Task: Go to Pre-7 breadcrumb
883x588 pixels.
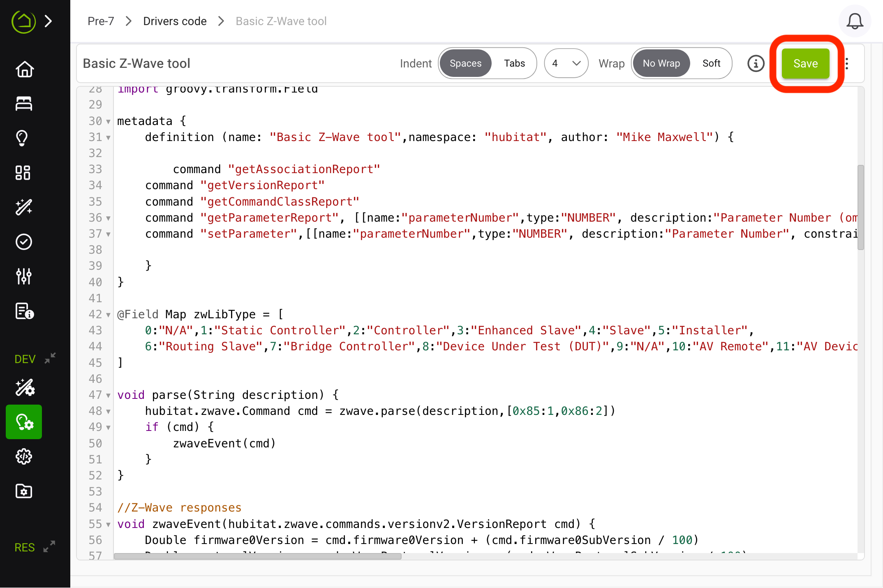Action: click(101, 21)
